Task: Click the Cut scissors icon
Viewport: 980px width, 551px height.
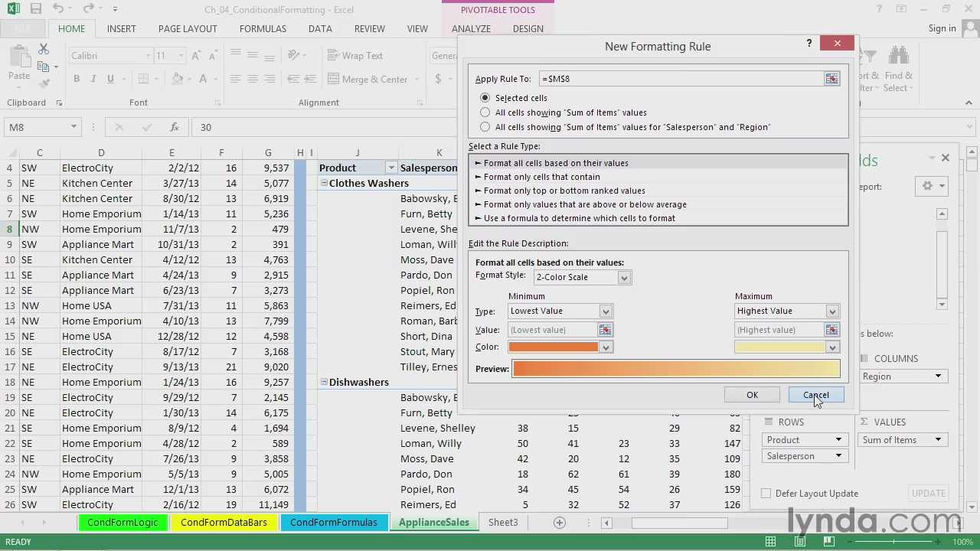Action: point(44,49)
